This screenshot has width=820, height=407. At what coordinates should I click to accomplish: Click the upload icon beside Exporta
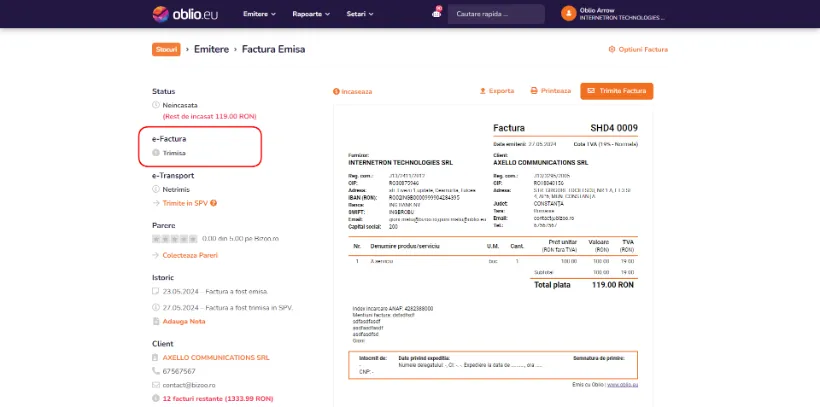click(x=483, y=91)
